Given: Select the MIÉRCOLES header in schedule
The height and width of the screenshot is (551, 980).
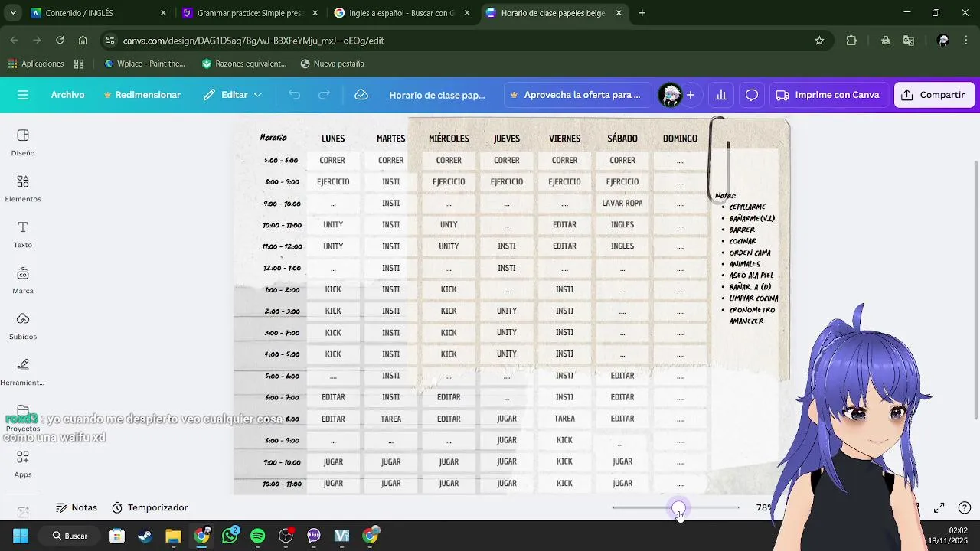Looking at the screenshot, I should point(449,139).
